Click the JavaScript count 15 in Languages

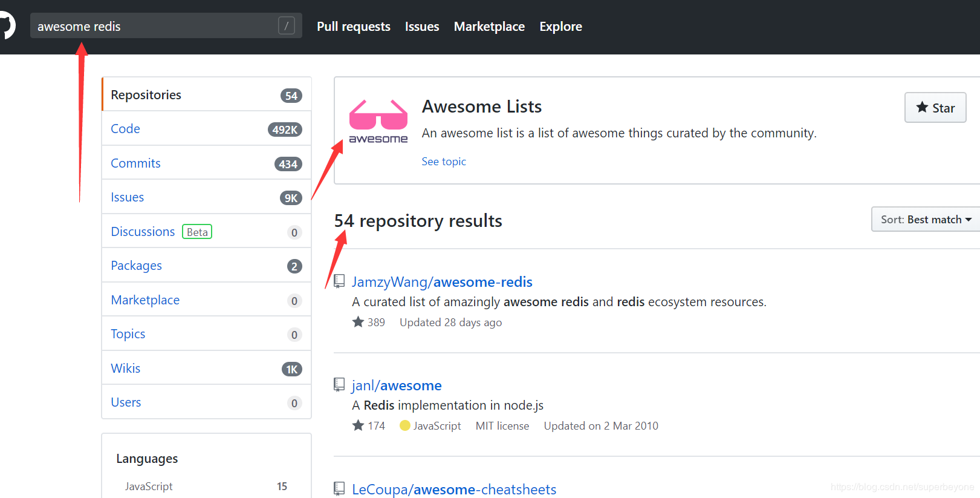coord(282,487)
